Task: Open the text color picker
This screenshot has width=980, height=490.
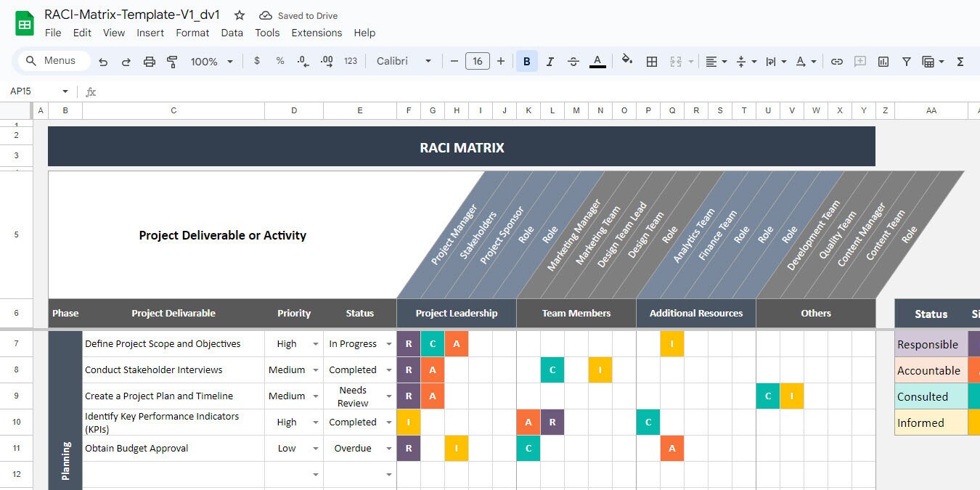Action: pos(597,61)
